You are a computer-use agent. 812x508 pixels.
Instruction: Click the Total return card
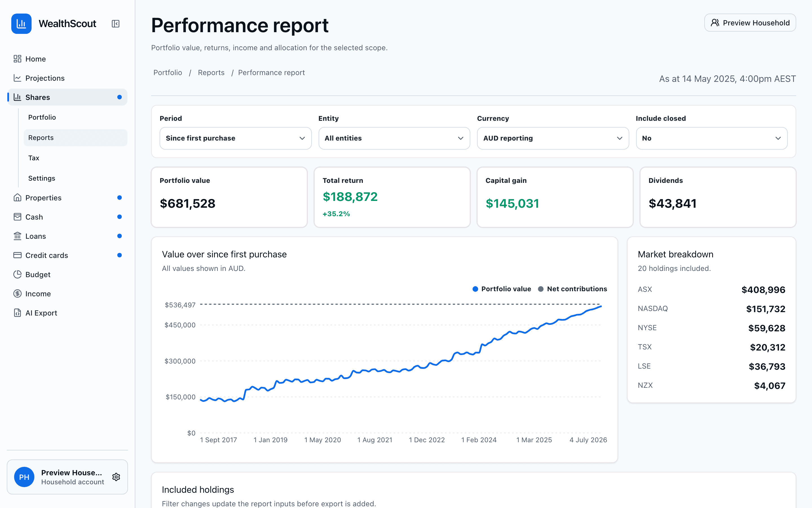(x=392, y=197)
